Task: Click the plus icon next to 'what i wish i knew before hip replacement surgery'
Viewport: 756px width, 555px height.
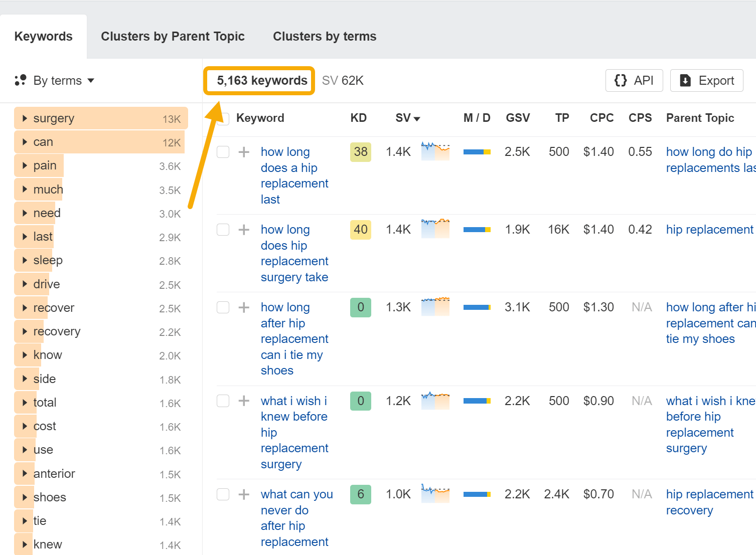Action: pyautogui.click(x=244, y=401)
